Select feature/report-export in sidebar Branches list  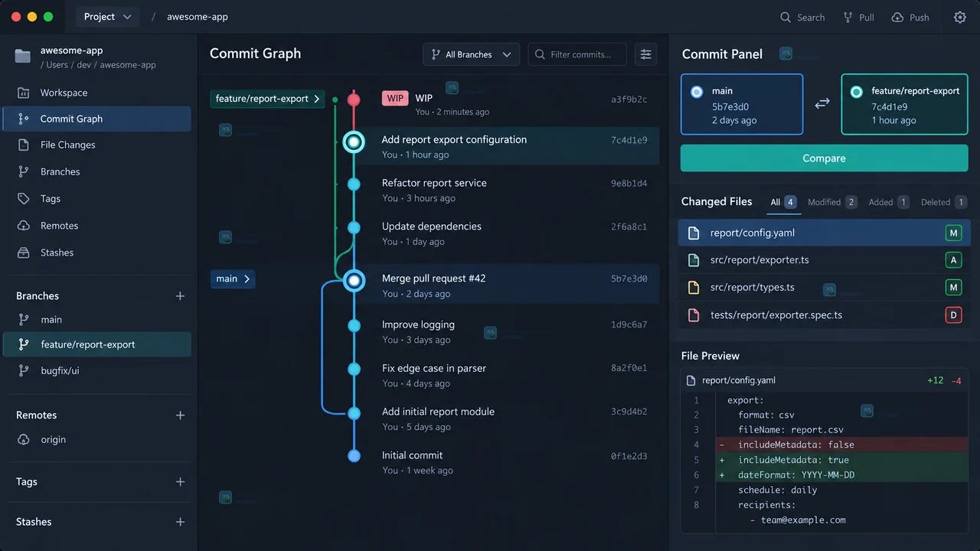coord(97,344)
